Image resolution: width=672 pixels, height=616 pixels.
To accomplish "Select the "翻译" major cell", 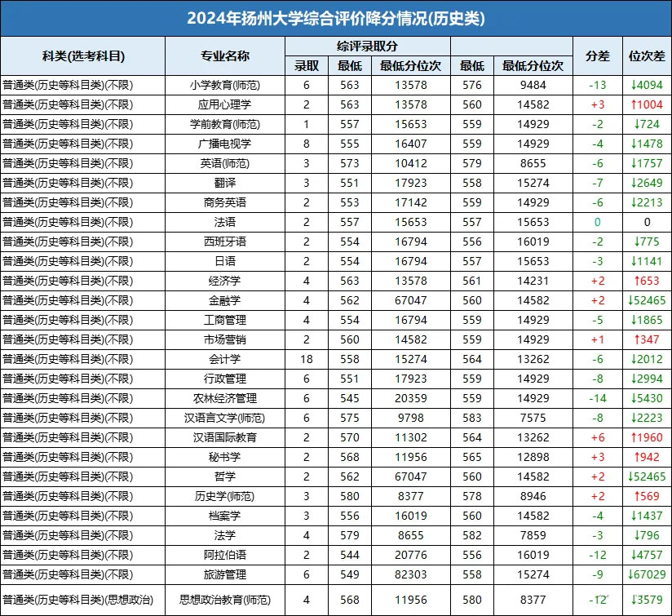I will coord(225,183).
